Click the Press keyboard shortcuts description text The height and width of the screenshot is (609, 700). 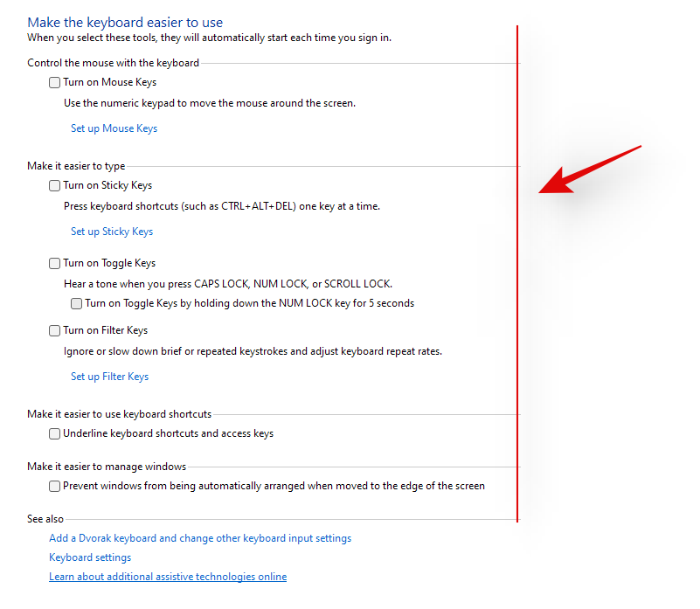click(x=222, y=206)
